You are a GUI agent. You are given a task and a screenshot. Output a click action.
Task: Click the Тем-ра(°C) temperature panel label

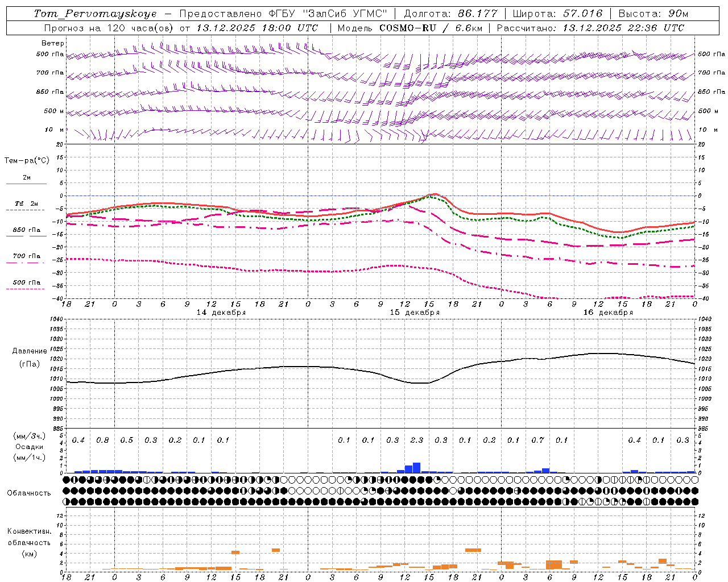[x=27, y=161]
